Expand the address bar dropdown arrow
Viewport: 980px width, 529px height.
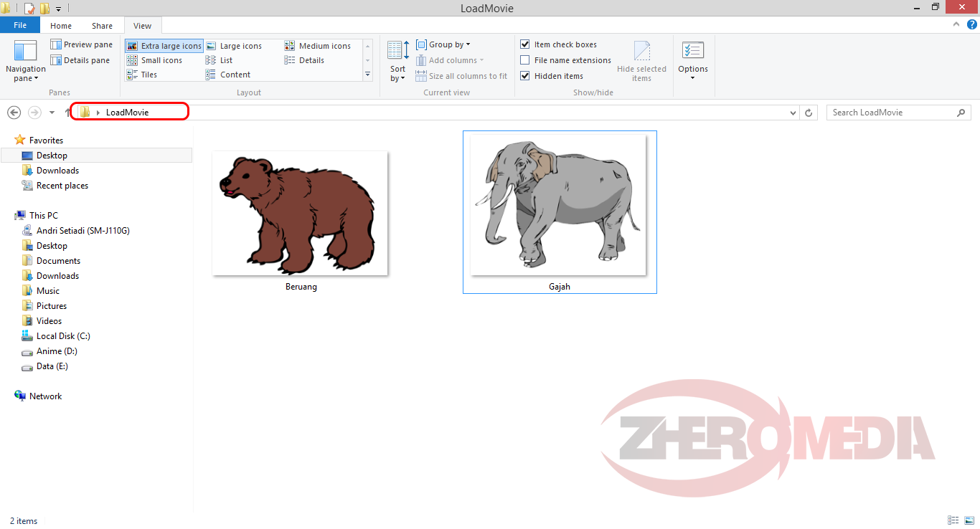pyautogui.click(x=792, y=113)
